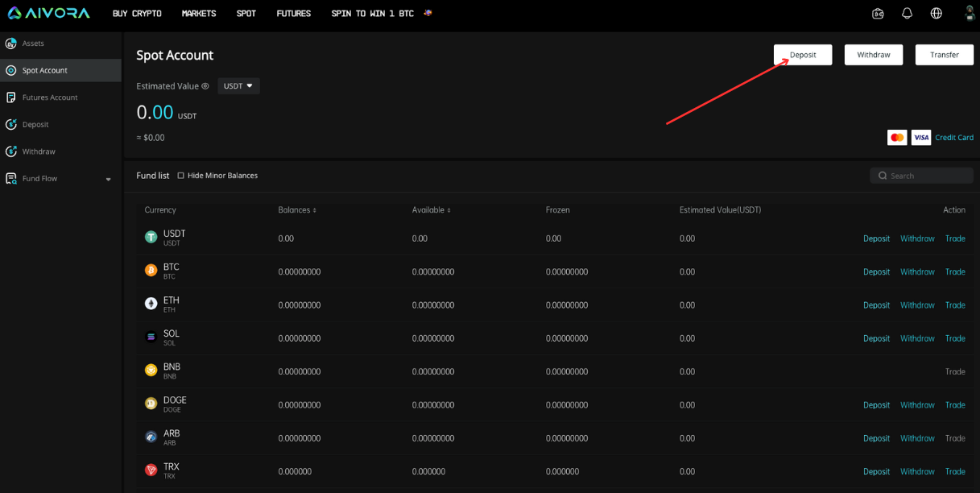Viewport: 980px width, 493px height.
Task: Click Trade in the ETH row
Action: click(x=955, y=305)
